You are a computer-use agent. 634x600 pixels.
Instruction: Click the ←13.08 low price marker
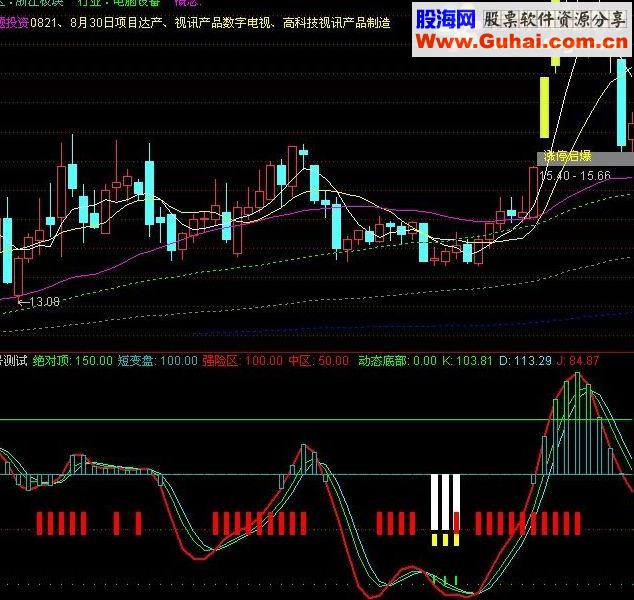[x=39, y=302]
